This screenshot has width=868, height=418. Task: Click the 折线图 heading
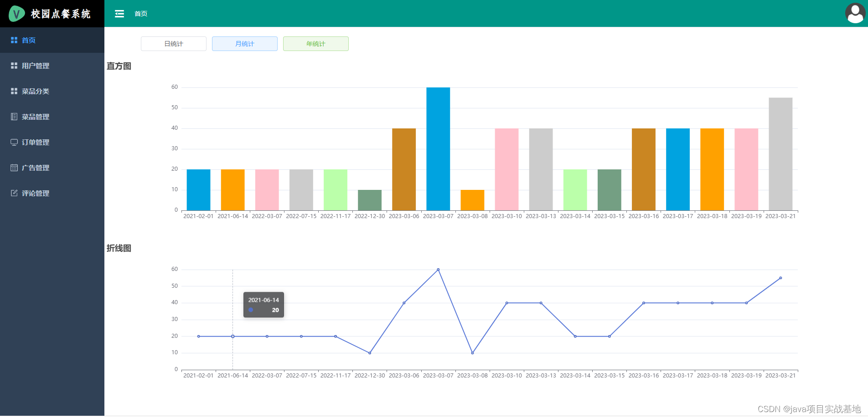(x=119, y=248)
